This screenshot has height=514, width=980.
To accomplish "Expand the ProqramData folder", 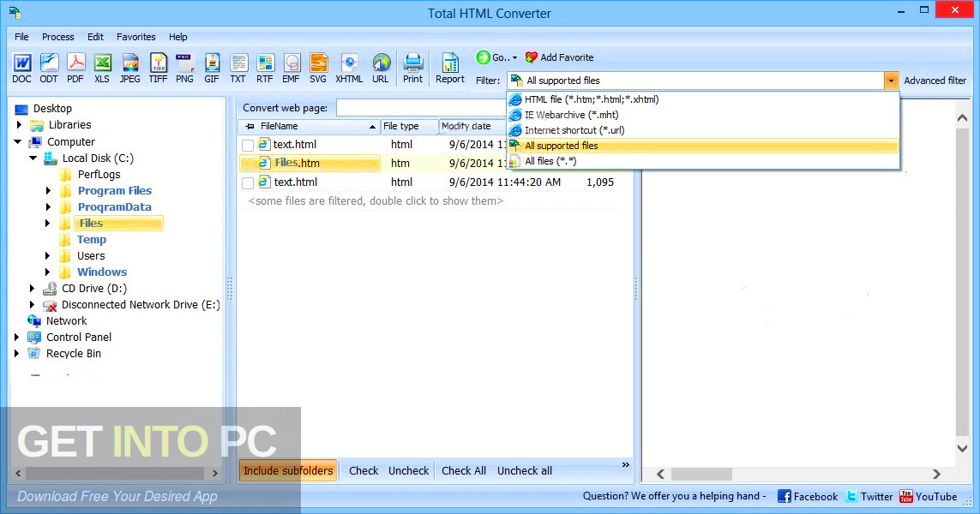I will [48, 206].
